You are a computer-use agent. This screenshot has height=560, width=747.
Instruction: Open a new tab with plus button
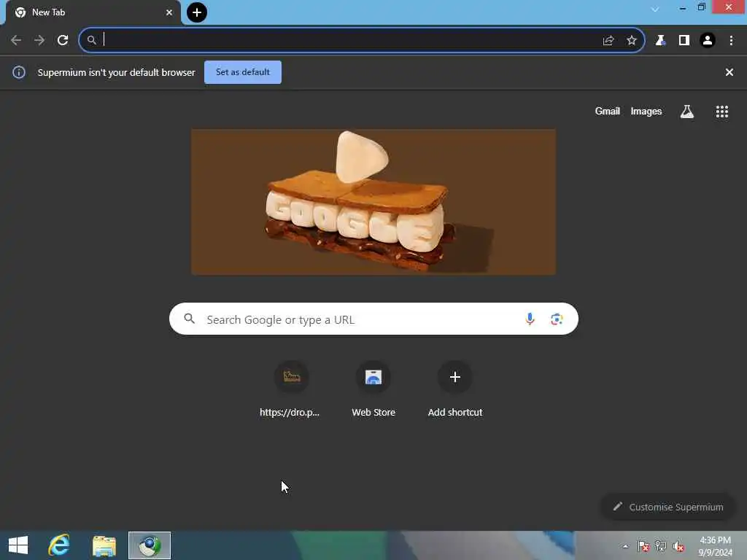coord(197,12)
